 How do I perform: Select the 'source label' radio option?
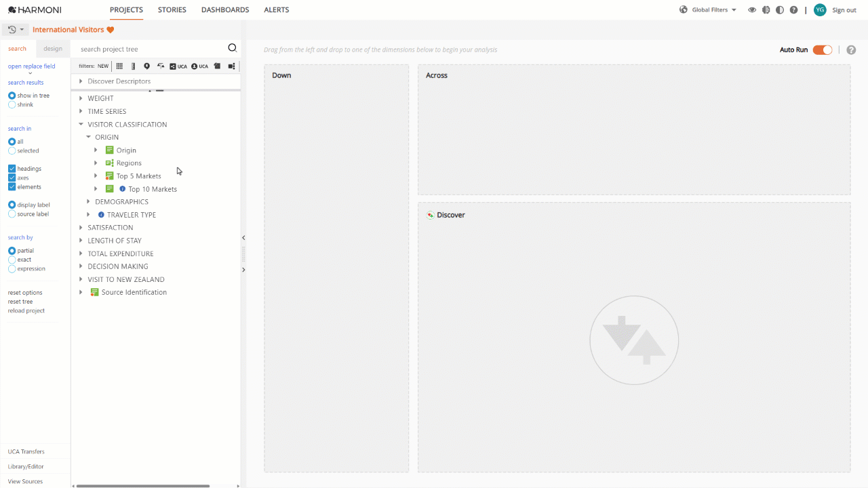coord(12,214)
